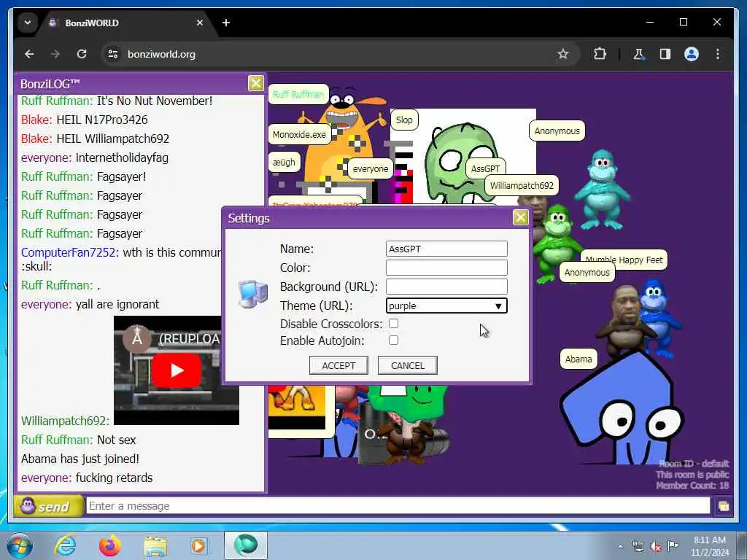Play the YouTube video in BonziLOG
This screenshot has height=560, width=747.
coord(177,370)
